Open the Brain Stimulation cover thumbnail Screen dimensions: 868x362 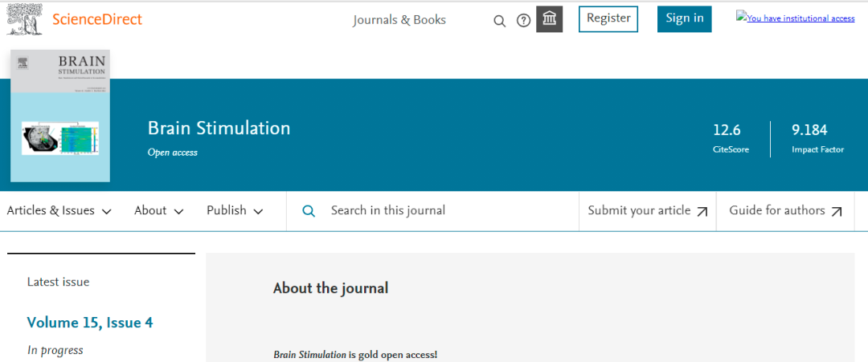(60, 116)
